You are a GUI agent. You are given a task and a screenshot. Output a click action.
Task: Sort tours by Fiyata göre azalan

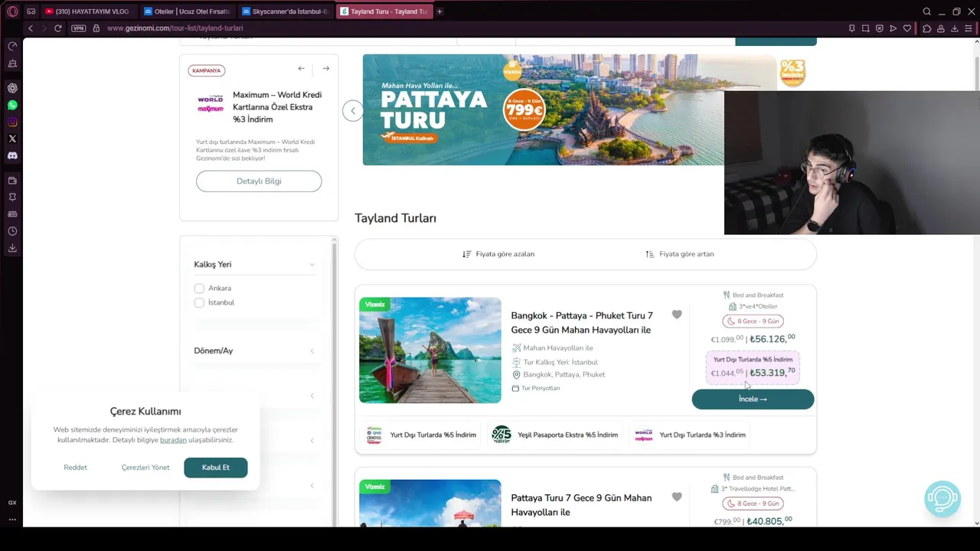click(498, 254)
